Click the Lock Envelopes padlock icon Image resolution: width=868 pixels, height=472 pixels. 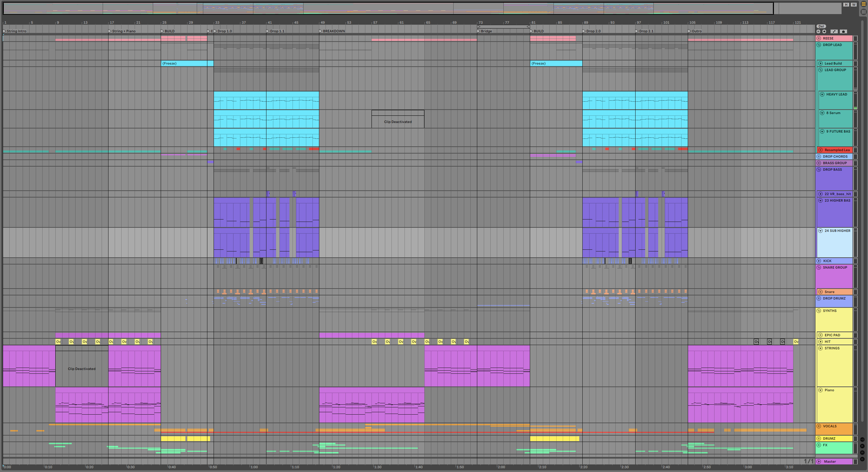(x=843, y=31)
